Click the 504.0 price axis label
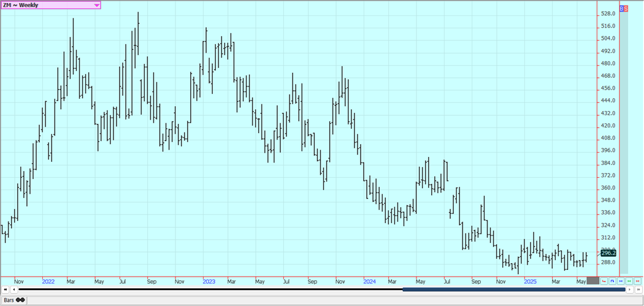Screen dimensions: 644x306 [607, 39]
